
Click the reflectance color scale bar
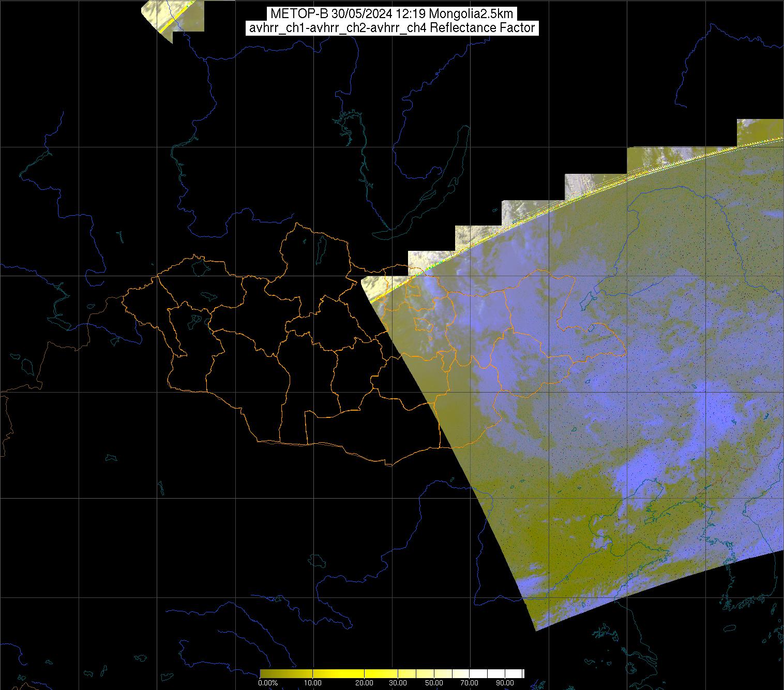(x=392, y=673)
